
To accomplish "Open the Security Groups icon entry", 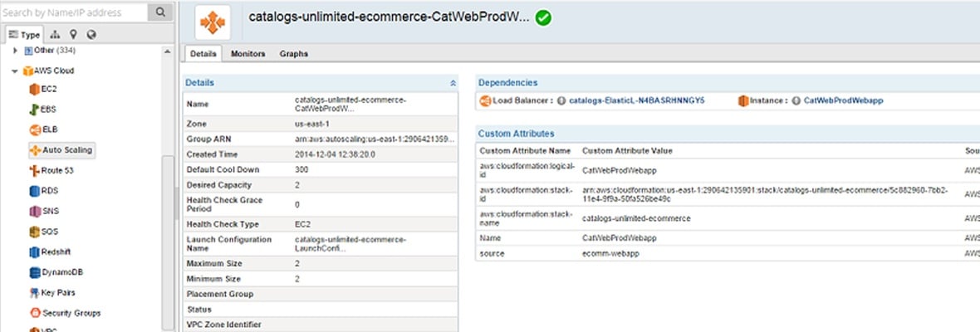I will tap(34, 313).
